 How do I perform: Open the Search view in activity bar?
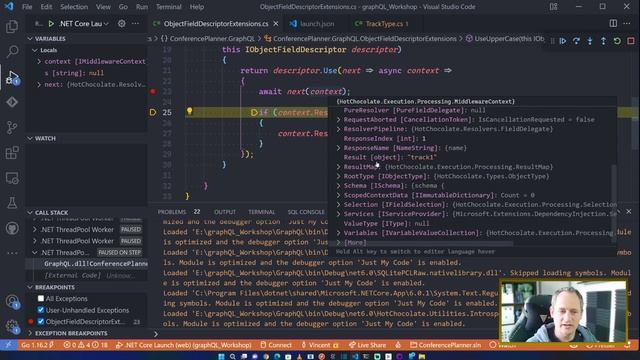[x=12, y=52]
